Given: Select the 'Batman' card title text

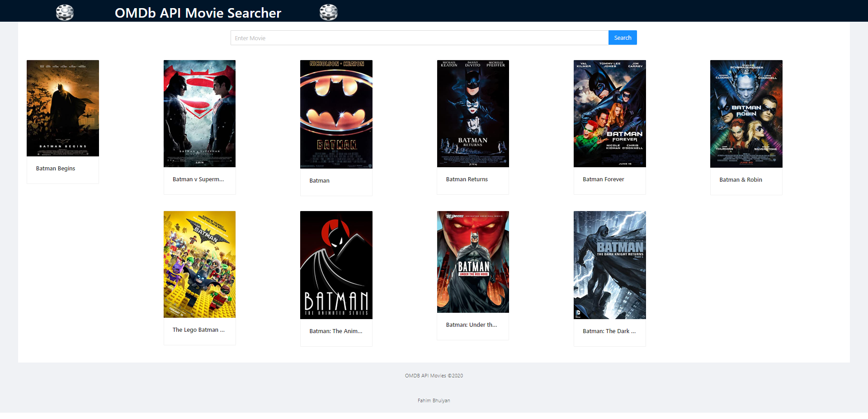Looking at the screenshot, I should 319,181.
